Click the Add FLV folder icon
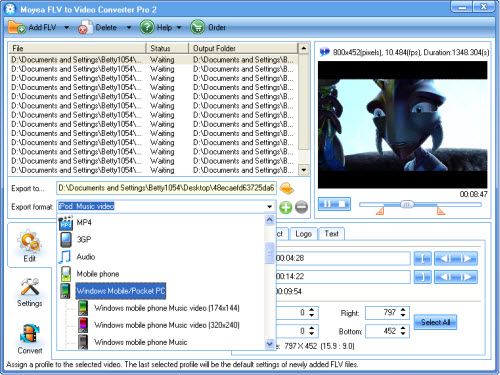This screenshot has width=500, height=375. point(16,27)
